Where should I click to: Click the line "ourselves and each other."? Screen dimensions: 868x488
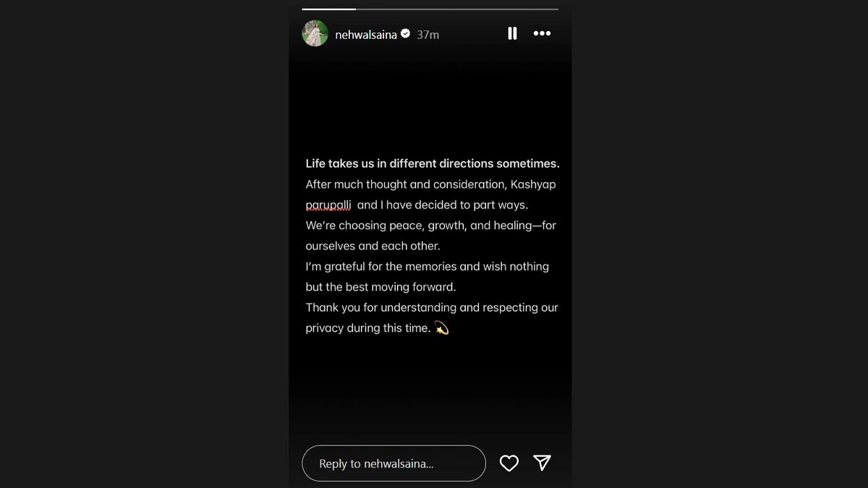point(373,246)
